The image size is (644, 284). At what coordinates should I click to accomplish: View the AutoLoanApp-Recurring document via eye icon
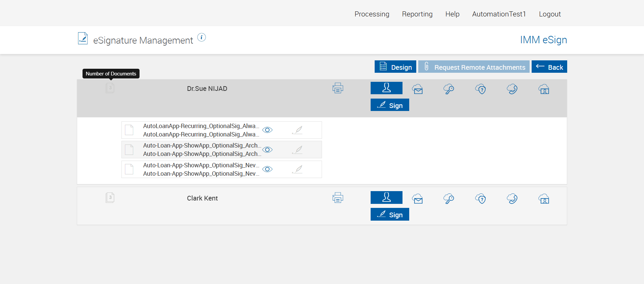[x=267, y=130]
